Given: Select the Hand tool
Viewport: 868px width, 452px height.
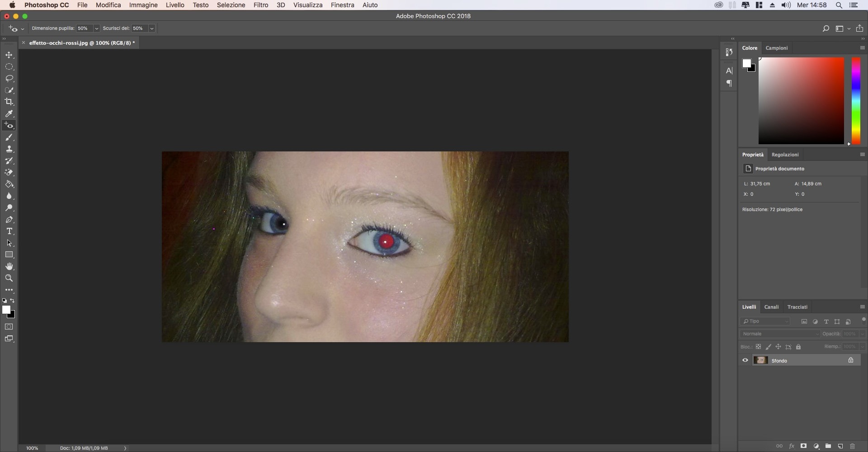Looking at the screenshot, I should pyautogui.click(x=9, y=267).
